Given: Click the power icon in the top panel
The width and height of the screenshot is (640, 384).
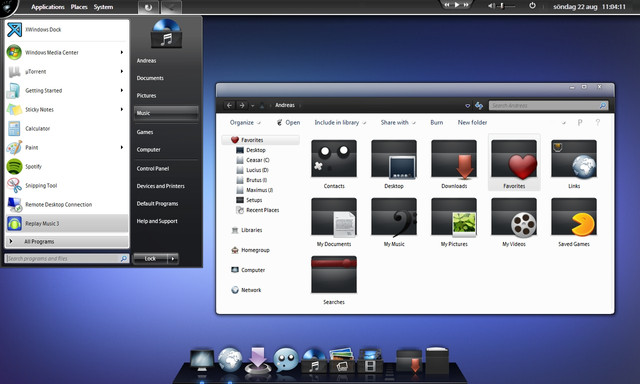Looking at the screenshot, I should 532,6.
